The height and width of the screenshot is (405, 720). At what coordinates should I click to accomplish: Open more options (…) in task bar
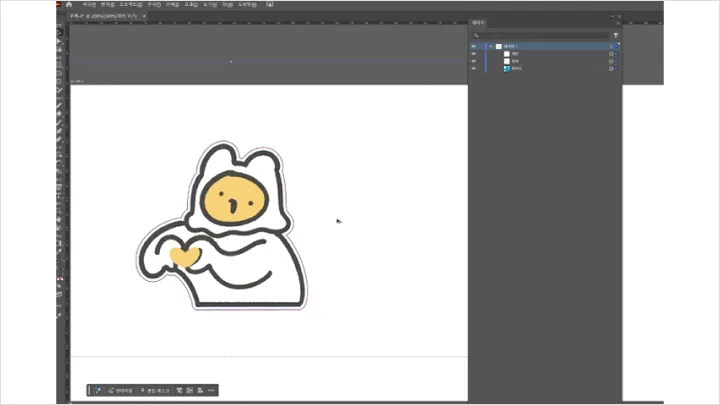pos(211,390)
